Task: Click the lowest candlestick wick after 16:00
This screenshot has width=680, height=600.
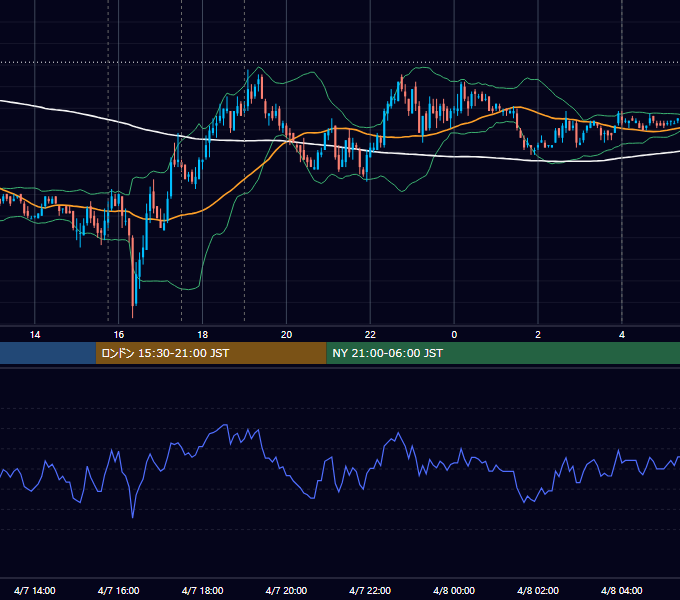Action: click(132, 312)
